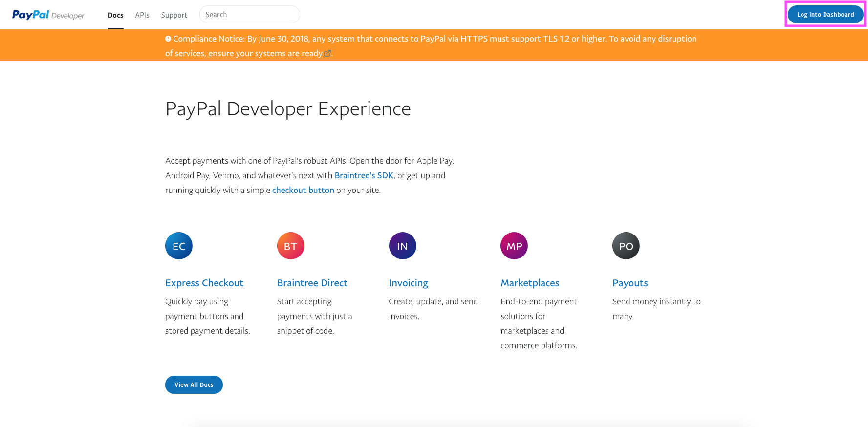Screen dimensions: 868x427
Task: Open the Braintree's SDK link
Action: [x=364, y=175]
